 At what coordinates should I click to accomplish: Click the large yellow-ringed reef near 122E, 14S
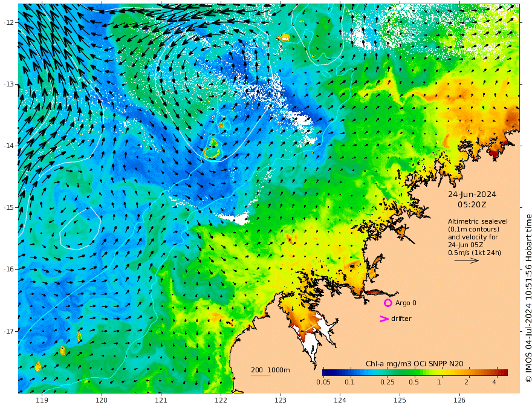pos(212,149)
